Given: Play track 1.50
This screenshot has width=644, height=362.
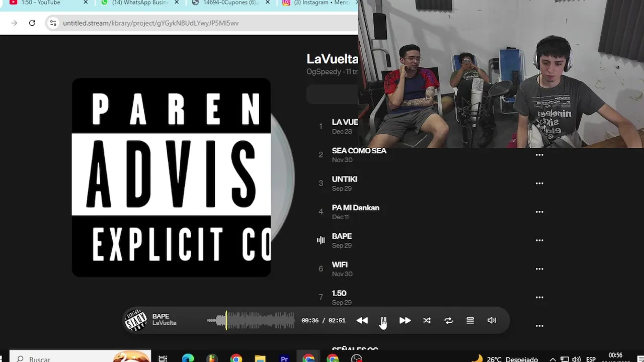Looking at the screenshot, I should 339,293.
